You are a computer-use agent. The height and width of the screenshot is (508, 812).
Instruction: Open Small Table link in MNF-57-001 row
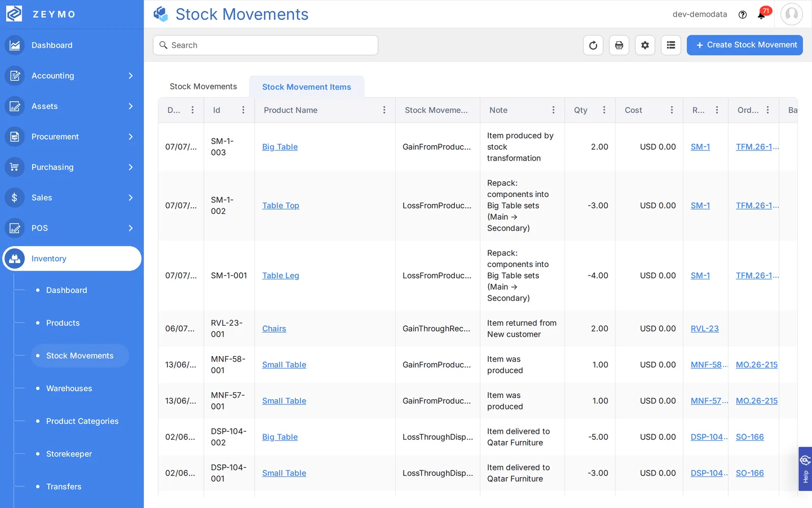(284, 401)
